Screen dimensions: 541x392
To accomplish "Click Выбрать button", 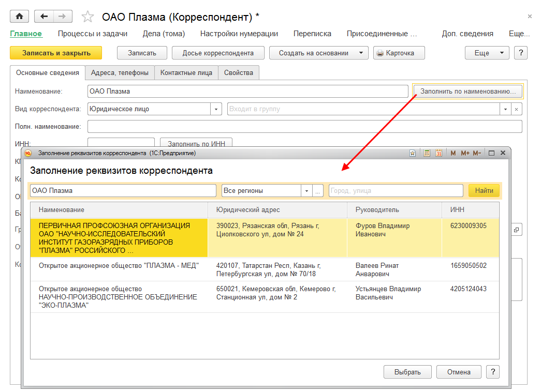I will click(x=407, y=372).
